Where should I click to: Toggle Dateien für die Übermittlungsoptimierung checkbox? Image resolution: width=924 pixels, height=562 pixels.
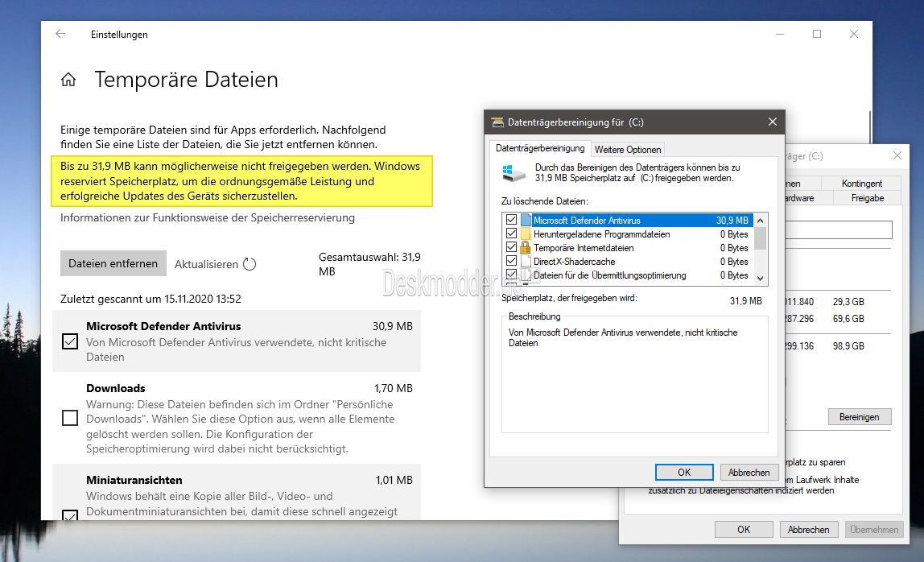coord(512,275)
